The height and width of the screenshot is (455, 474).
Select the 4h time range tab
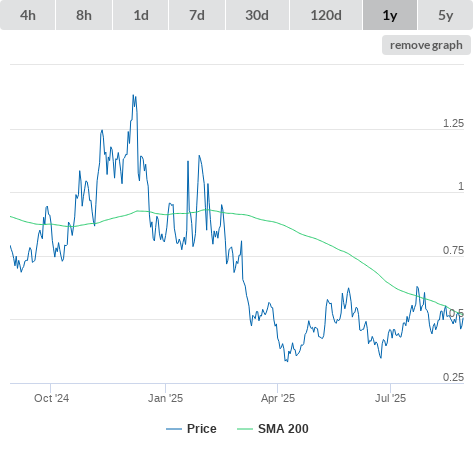(28, 15)
